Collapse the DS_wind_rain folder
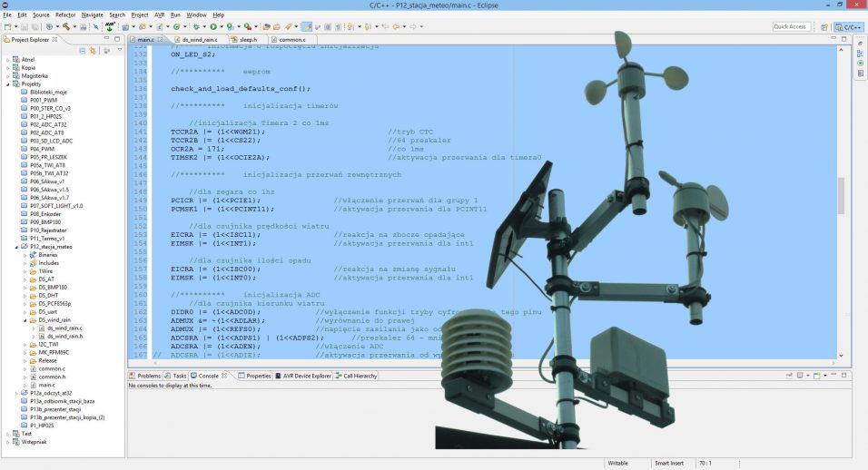The width and height of the screenshot is (868, 470). coord(25,319)
